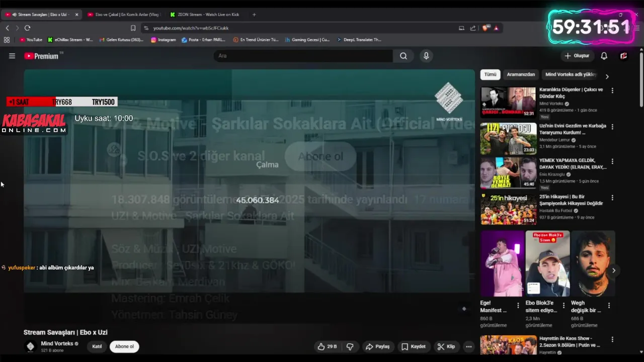This screenshot has height=362, width=644.
Task: Open options for Ege! Manifest short
Action: point(518,306)
